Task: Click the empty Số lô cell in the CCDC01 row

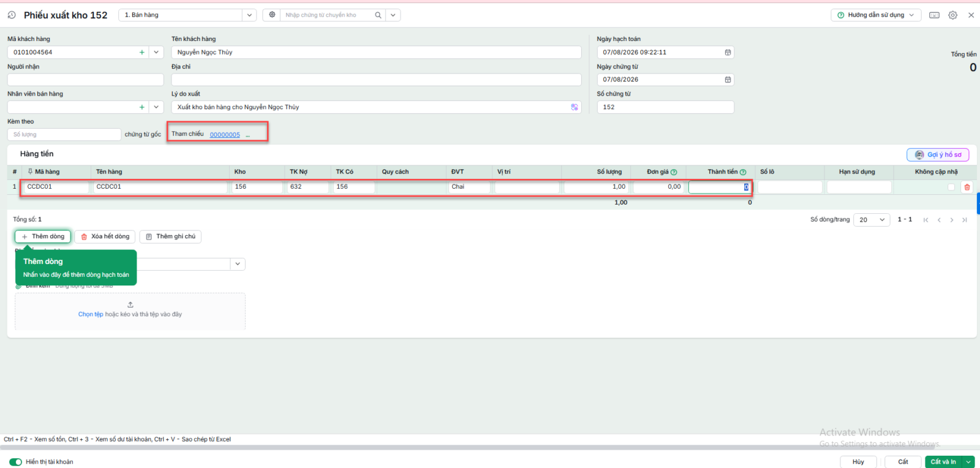Action: click(x=790, y=187)
